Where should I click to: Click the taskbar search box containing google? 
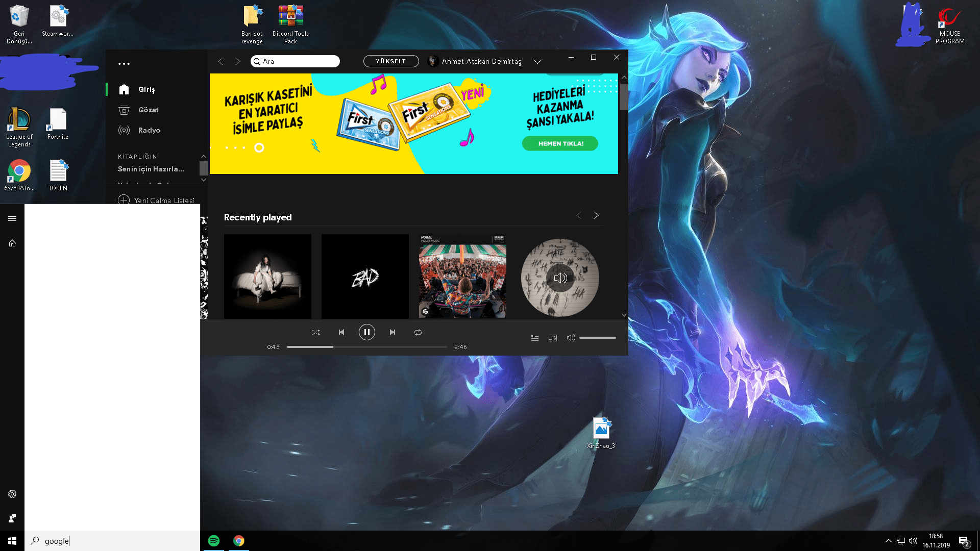pos(112,541)
